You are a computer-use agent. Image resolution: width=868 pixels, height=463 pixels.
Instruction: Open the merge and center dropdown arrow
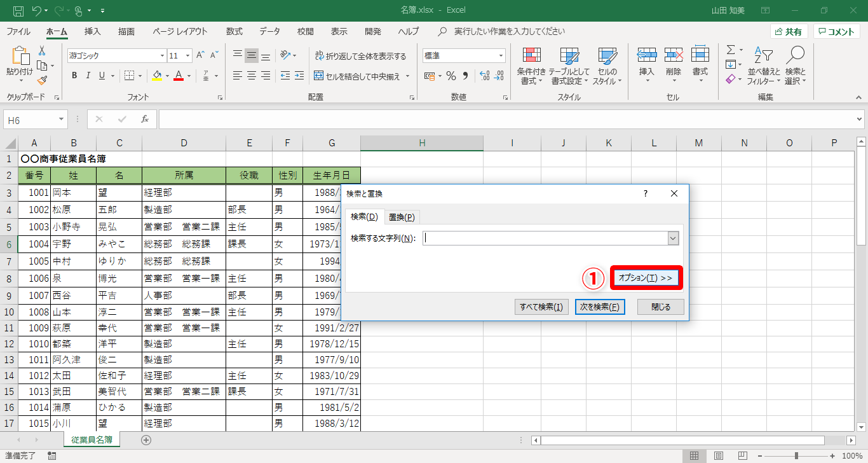pos(408,76)
